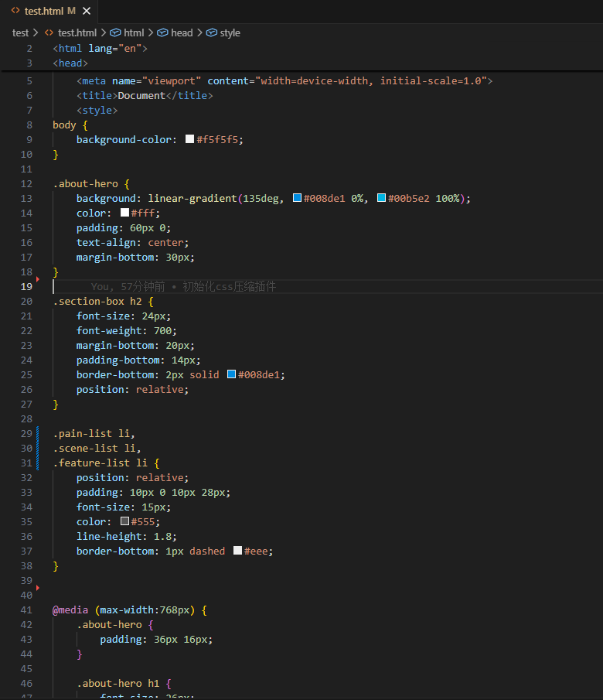Viewport: 603px width, 700px height.
Task: Click the head symbol icon in breadcrumb
Action: pyautogui.click(x=162, y=33)
